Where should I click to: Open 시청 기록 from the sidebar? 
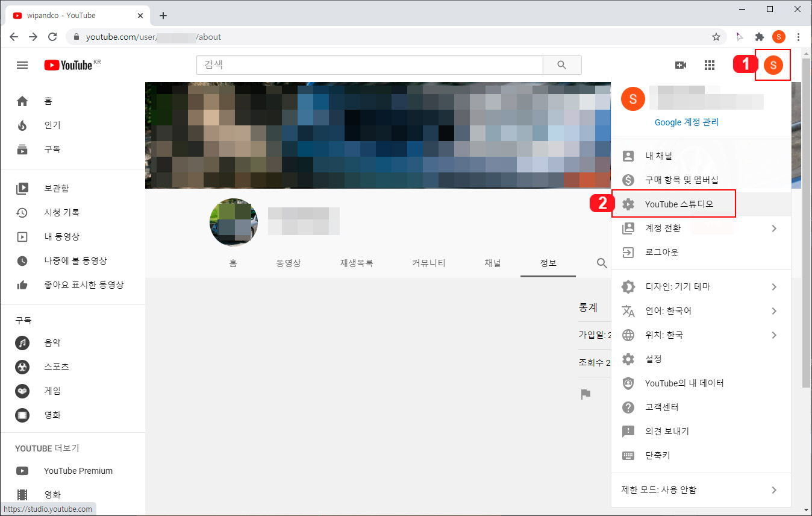pos(55,212)
